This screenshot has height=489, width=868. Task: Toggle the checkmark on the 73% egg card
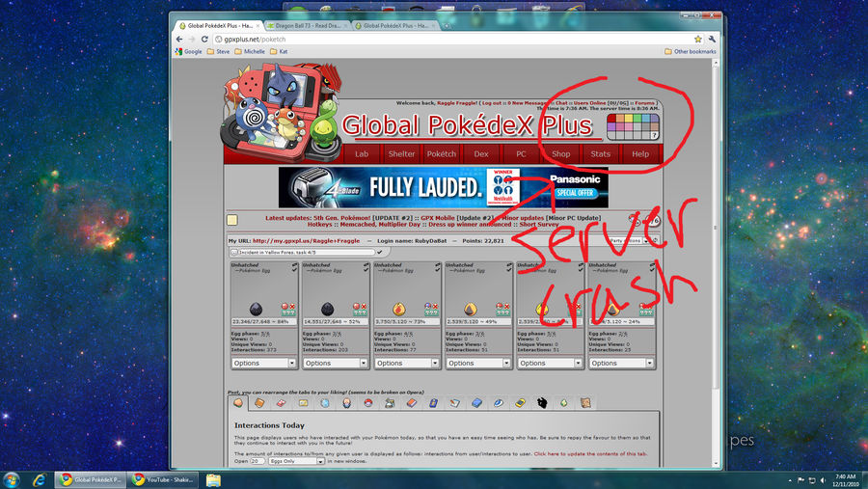coord(437,270)
